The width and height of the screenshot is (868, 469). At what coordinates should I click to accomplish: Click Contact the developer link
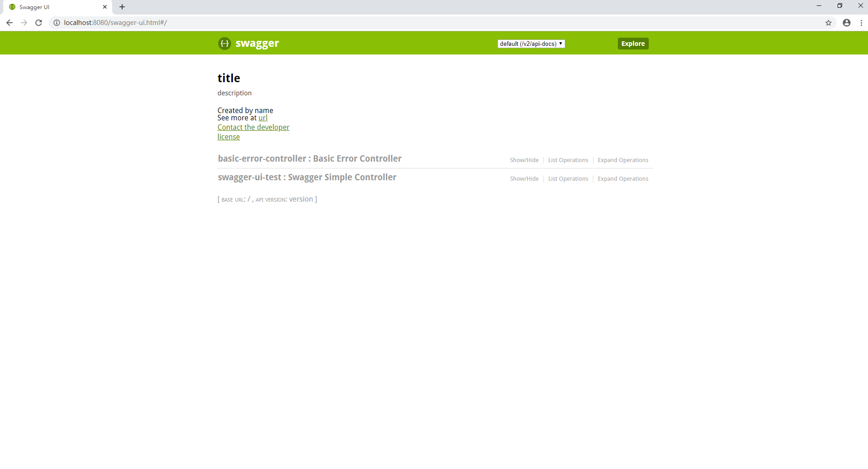pos(253,127)
